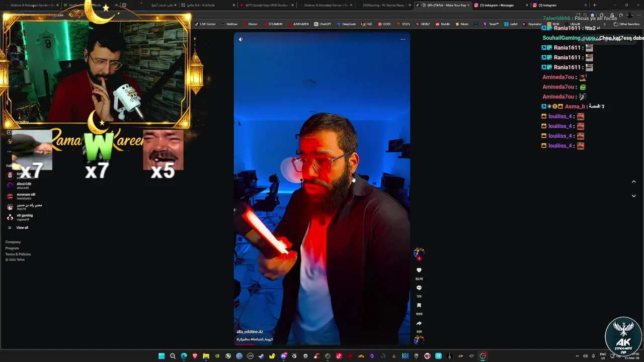Launch Microsoft Edge from taskbar
Viewport: 644px width, 362px height.
(x=184, y=356)
